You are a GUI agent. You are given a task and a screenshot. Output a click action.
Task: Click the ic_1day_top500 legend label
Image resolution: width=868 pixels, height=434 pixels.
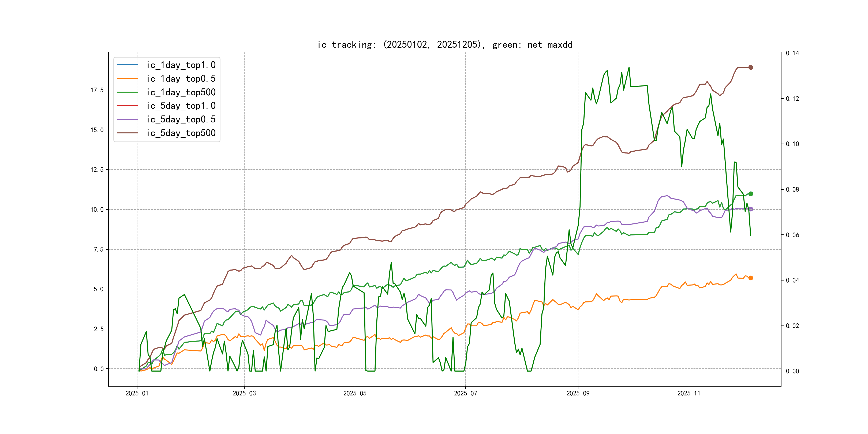181,92
